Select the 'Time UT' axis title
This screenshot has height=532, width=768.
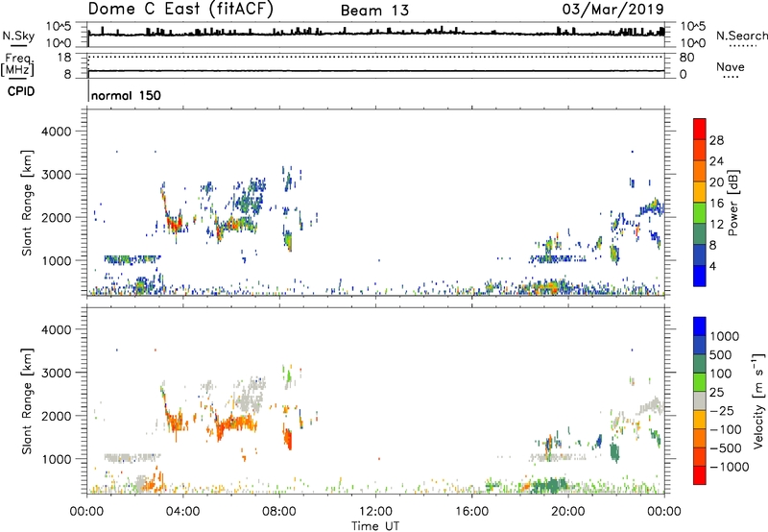click(375, 526)
